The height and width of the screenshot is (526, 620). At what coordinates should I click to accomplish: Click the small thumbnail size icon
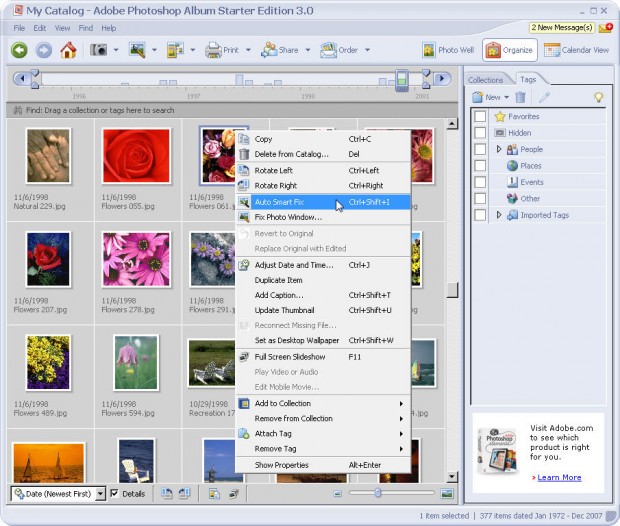click(x=337, y=494)
